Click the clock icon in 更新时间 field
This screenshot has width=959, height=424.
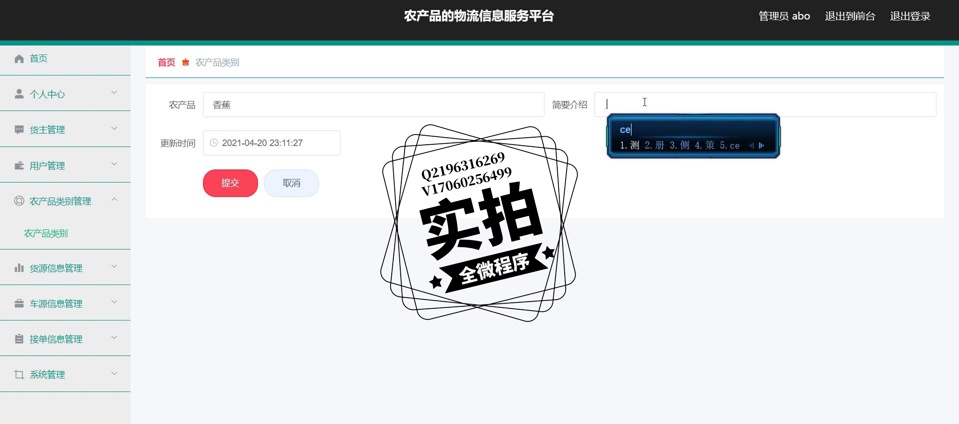[213, 143]
